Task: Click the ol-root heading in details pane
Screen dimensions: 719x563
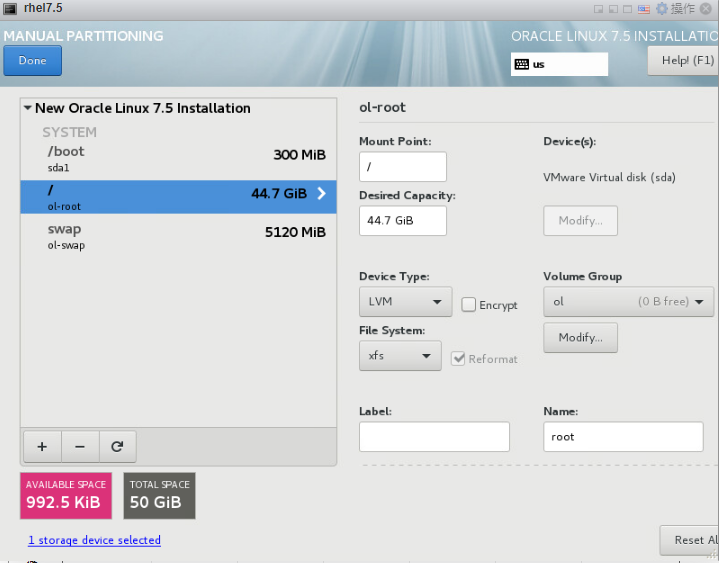Action: pos(382,107)
